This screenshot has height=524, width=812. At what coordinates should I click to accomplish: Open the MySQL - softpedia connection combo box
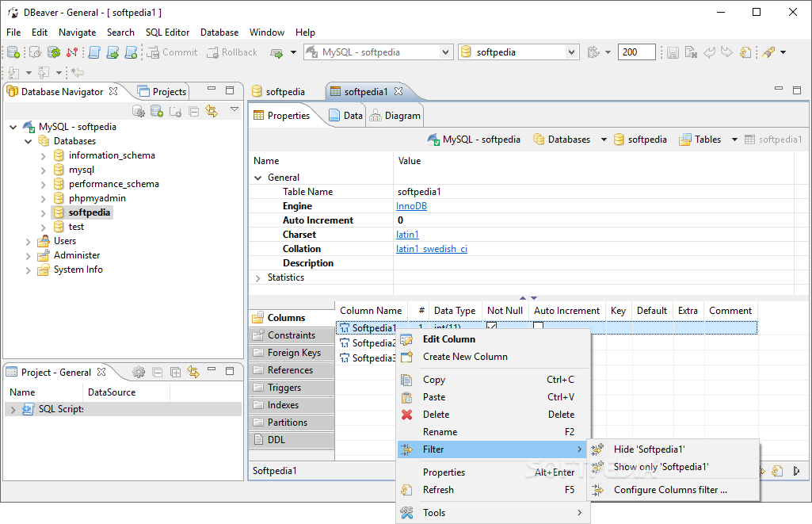379,52
